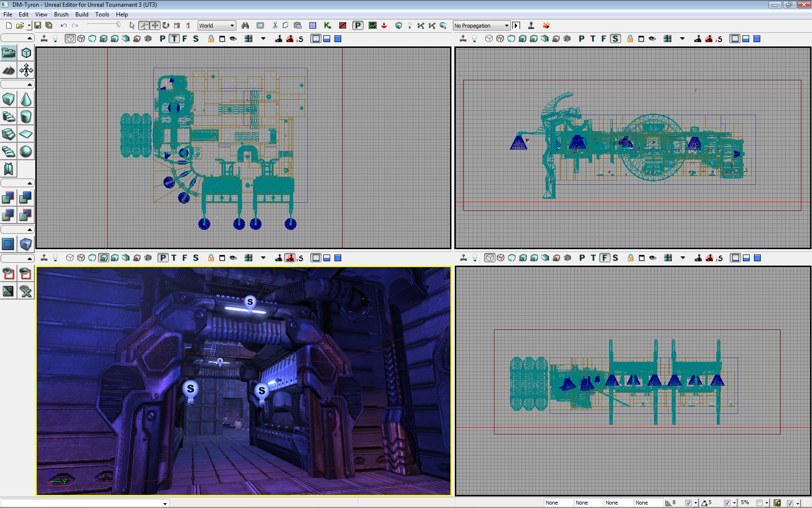Switch to Terrain editing mode
Image resolution: width=812 pixels, height=508 pixels.
pyautogui.click(x=9, y=70)
